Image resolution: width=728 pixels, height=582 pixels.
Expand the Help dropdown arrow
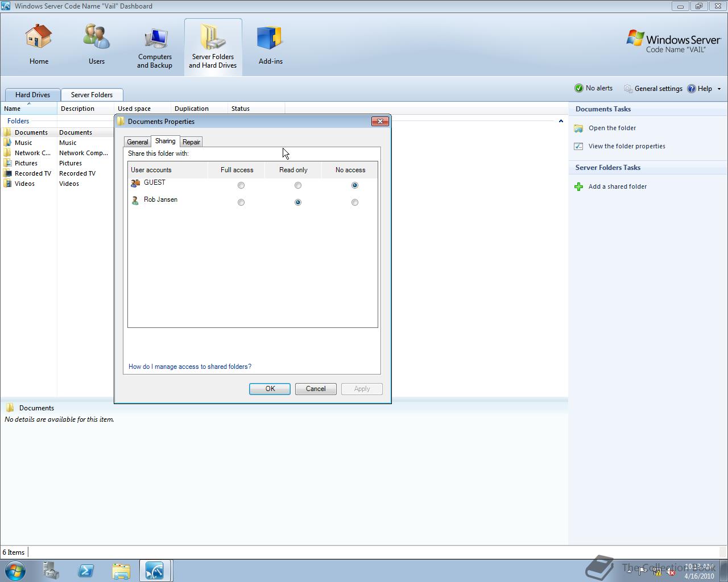tap(719, 89)
